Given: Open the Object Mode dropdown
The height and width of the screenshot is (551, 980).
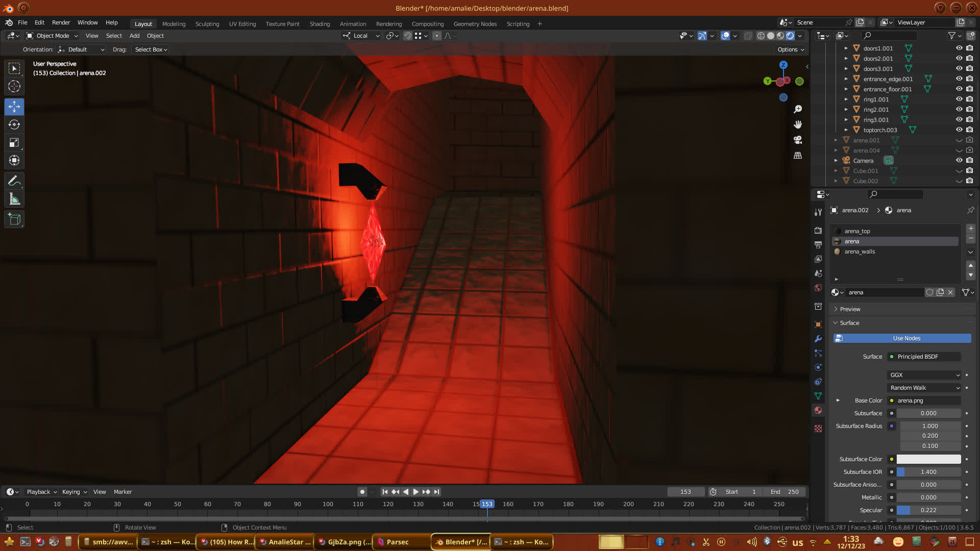Looking at the screenshot, I should [52, 36].
